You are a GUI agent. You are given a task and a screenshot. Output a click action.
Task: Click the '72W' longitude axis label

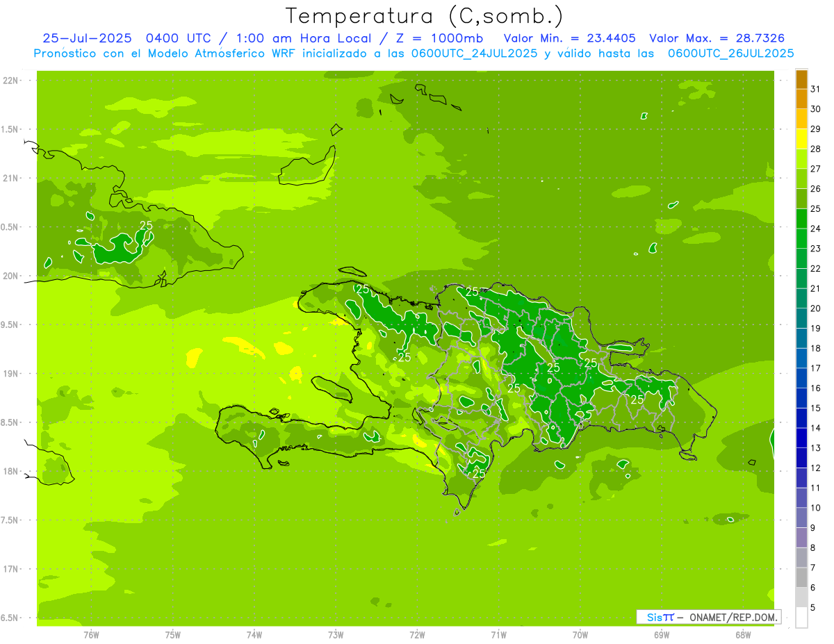pos(417,635)
